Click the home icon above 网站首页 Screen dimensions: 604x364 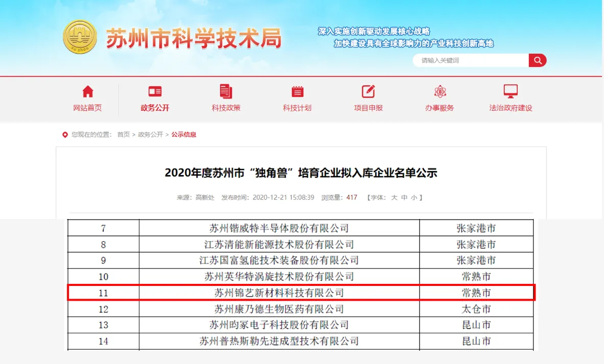tap(88, 92)
